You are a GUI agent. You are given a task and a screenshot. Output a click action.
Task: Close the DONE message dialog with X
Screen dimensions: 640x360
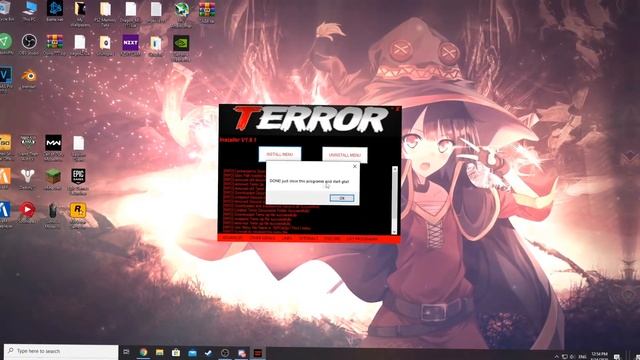click(x=354, y=166)
